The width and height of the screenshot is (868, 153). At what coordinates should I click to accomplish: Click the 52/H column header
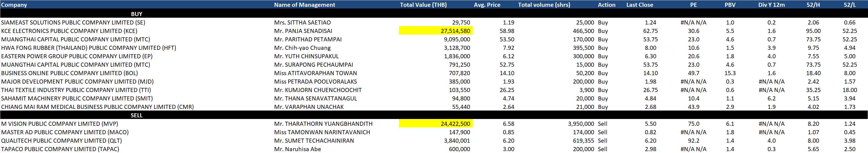tap(813, 5)
